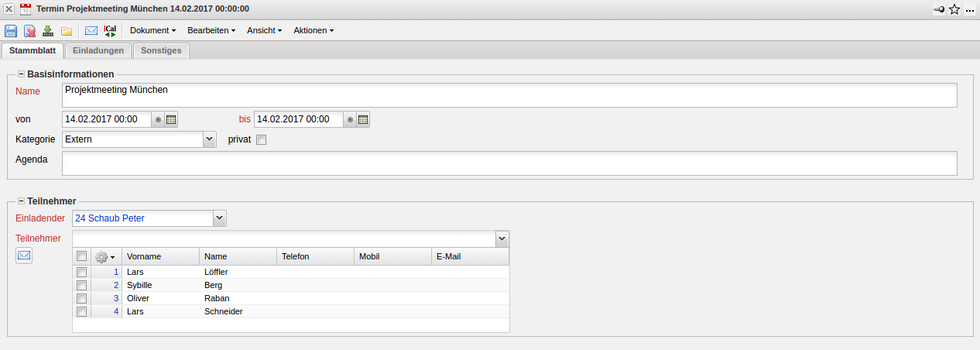
Task: Open the gear settings menu in table header
Action: [104, 256]
